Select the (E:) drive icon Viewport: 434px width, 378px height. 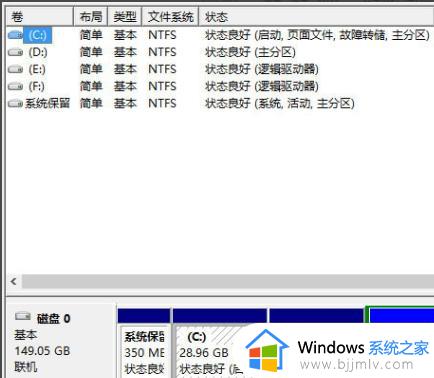click(x=15, y=69)
